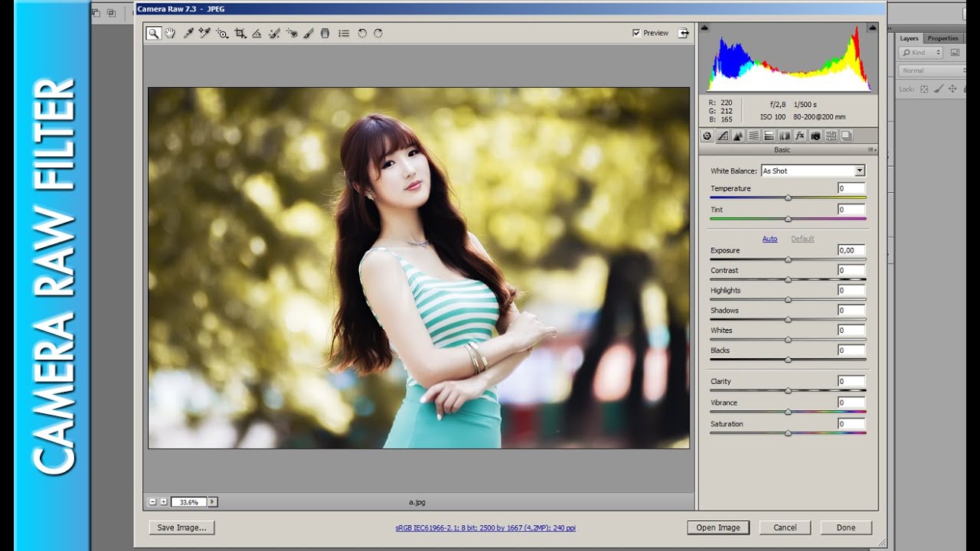The height and width of the screenshot is (551, 980).
Task: Enable the Preview checkbox
Action: pos(636,33)
